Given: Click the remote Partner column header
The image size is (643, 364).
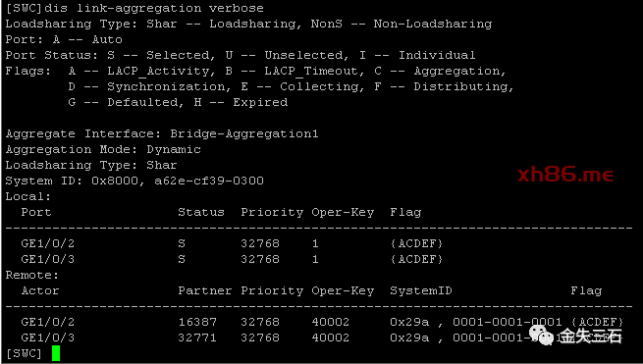Looking at the screenshot, I should (x=204, y=290).
